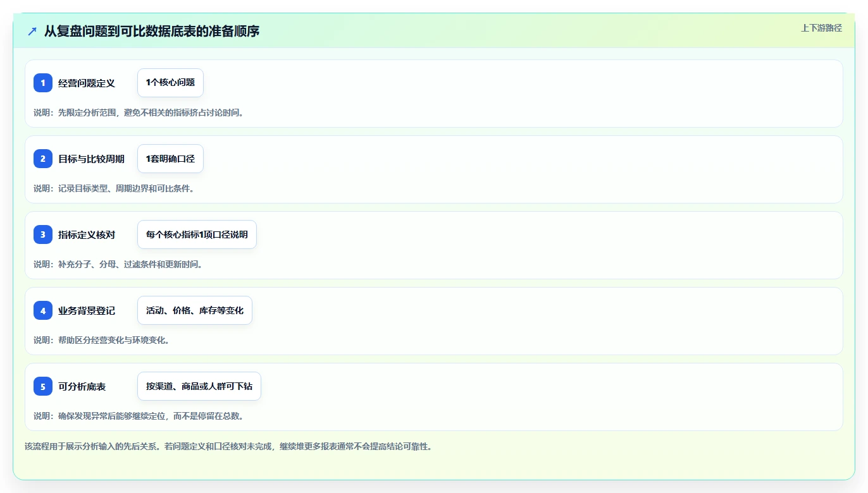The width and height of the screenshot is (868, 493).
Task: Click the 目标与比较周期 step title
Action: pos(91,159)
